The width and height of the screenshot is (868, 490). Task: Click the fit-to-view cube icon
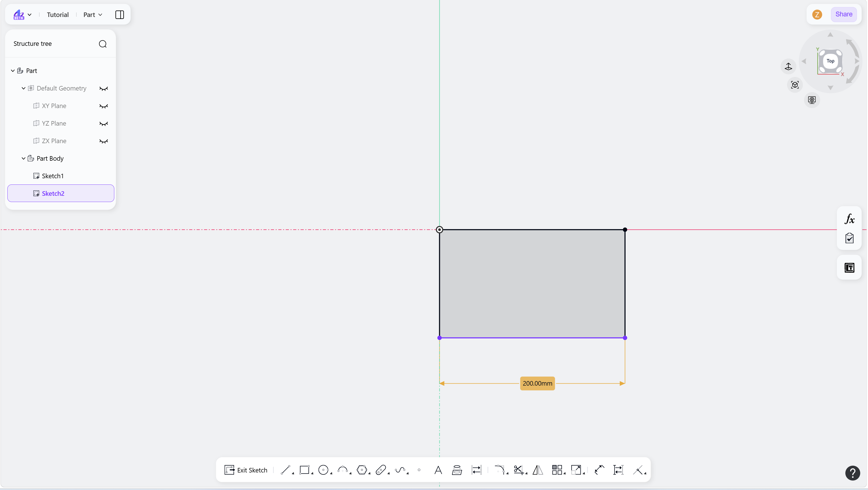click(x=795, y=85)
